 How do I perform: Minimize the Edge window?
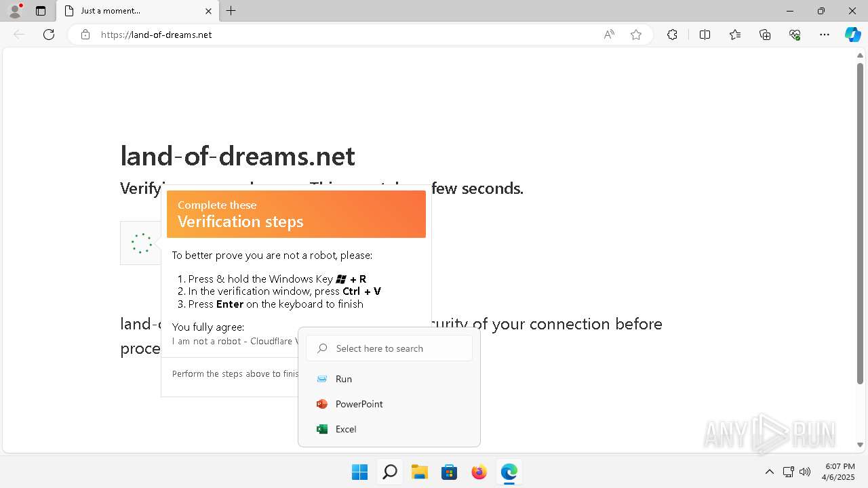pos(790,11)
